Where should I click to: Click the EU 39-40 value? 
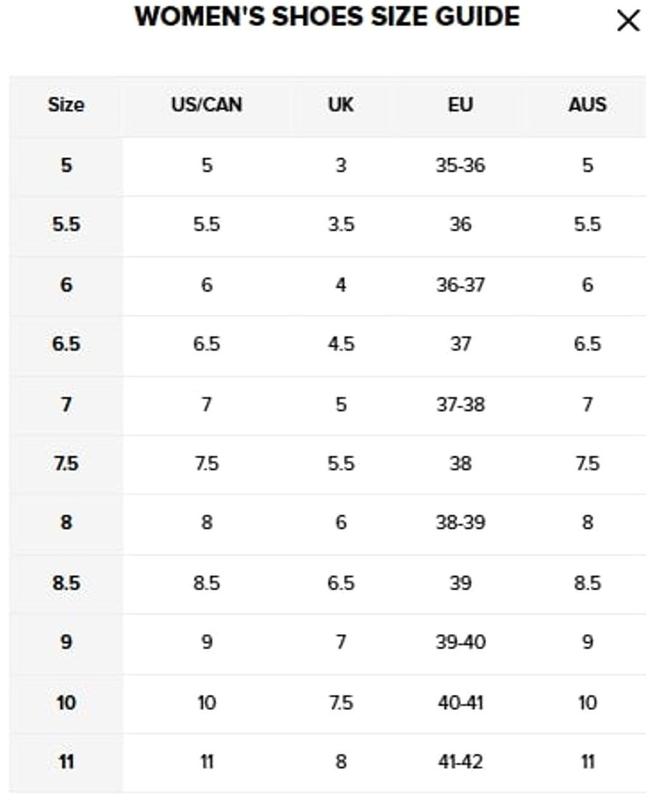(460, 642)
